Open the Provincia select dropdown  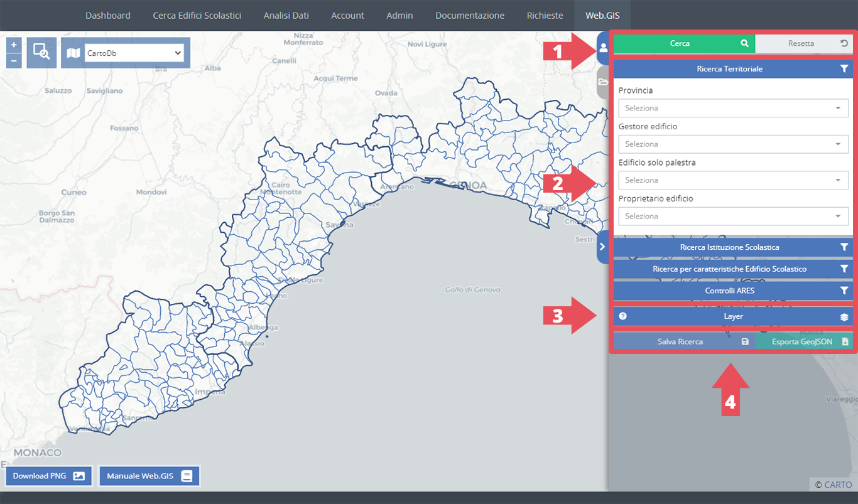coord(733,108)
